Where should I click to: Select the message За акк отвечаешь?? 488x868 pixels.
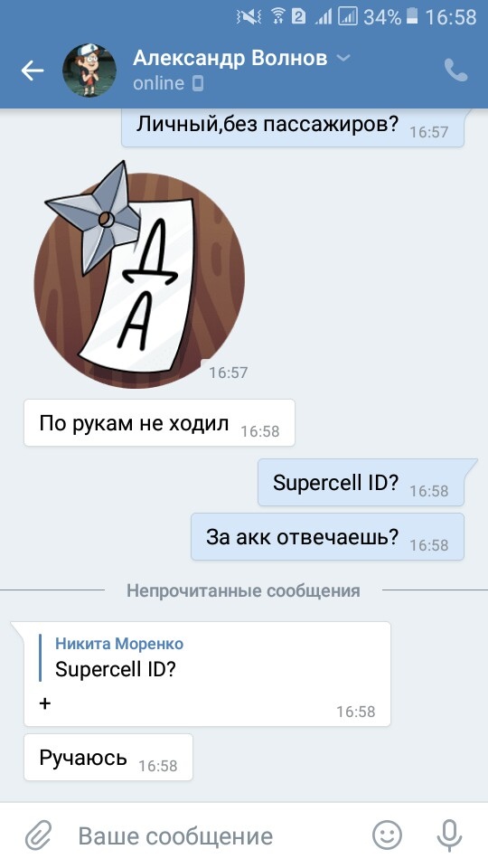coord(327,536)
